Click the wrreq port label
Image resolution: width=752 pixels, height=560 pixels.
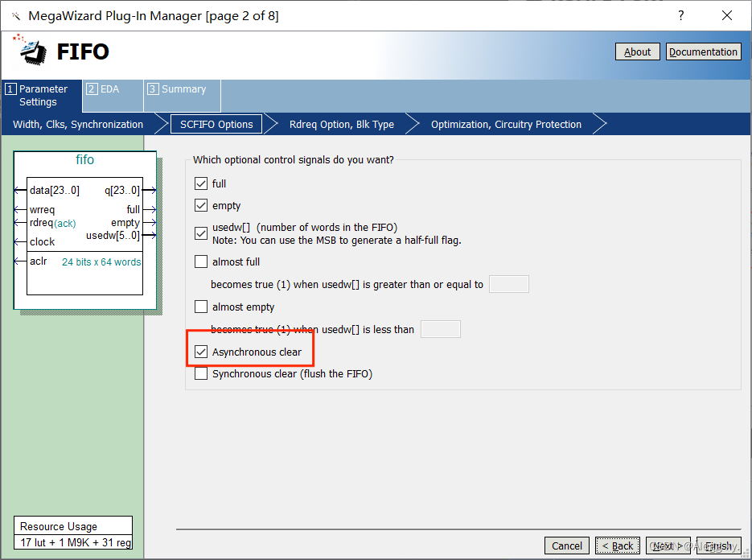42,210
